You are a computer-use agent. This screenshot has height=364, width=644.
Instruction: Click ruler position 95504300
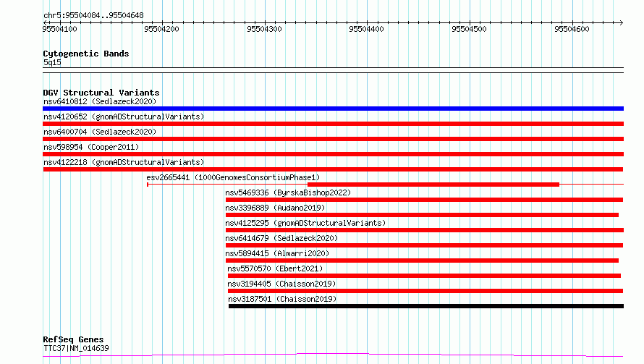pos(265,29)
